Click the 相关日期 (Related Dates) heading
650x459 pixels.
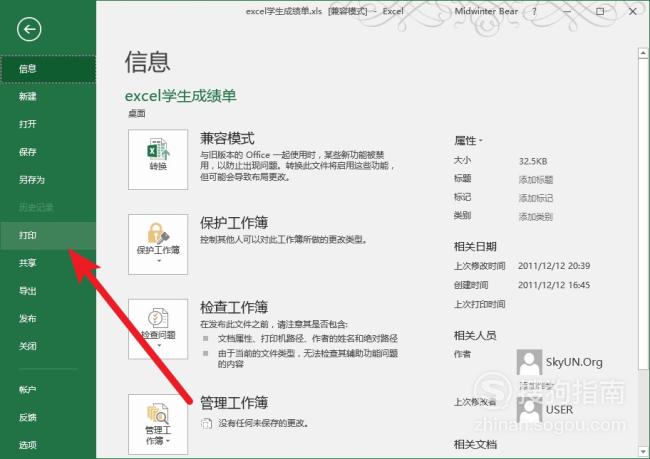coord(475,247)
